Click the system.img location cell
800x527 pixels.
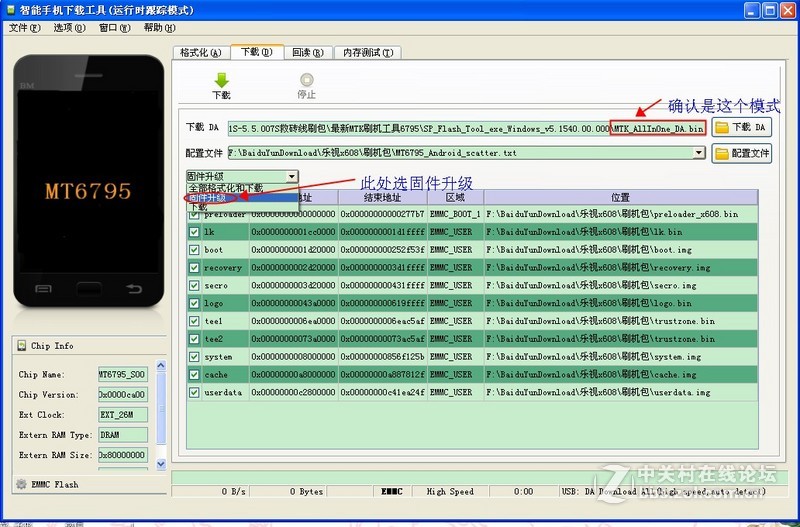621,357
